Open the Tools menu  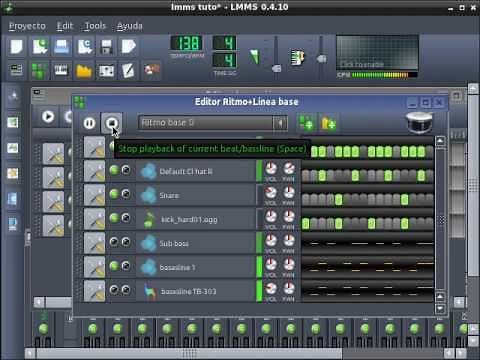point(95,26)
